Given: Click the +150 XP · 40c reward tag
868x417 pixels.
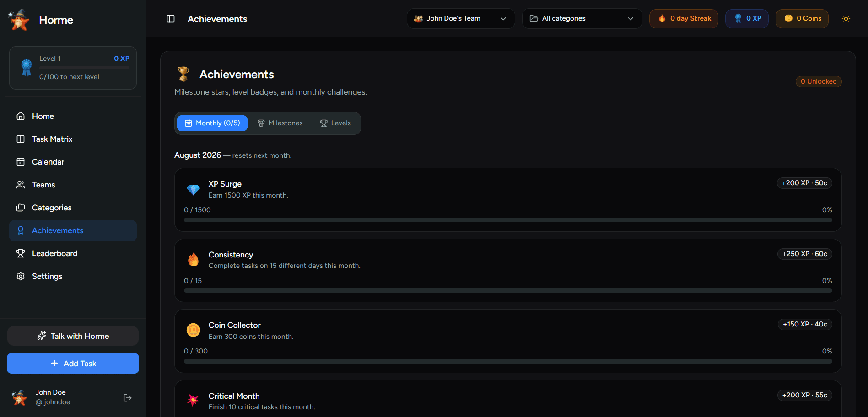Looking at the screenshot, I should coord(805,324).
